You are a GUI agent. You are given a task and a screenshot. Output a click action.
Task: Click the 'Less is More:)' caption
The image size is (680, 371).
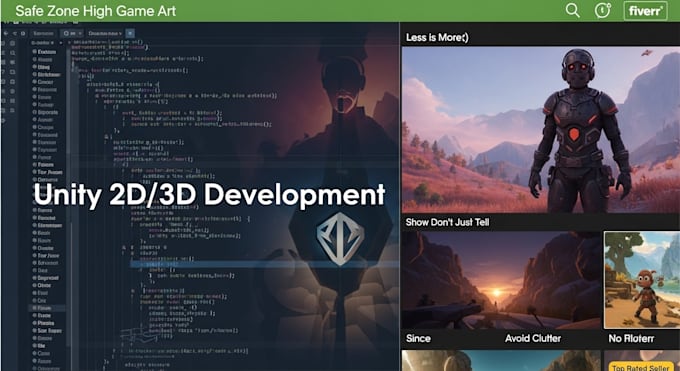click(437, 37)
